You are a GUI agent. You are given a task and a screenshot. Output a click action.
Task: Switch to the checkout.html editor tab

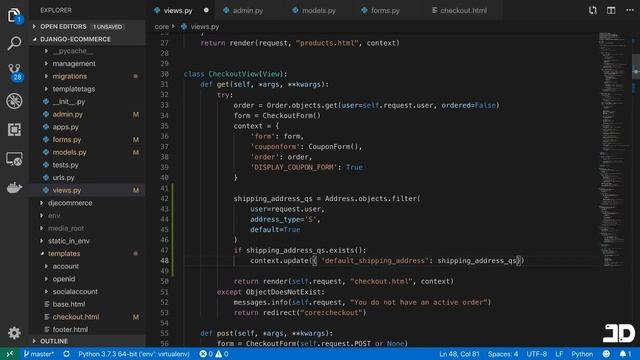(463, 11)
